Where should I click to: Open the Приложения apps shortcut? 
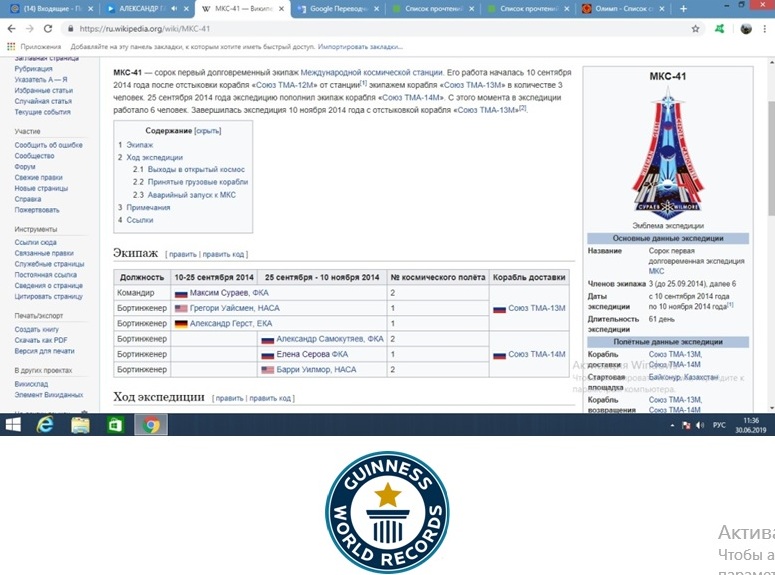point(34,47)
